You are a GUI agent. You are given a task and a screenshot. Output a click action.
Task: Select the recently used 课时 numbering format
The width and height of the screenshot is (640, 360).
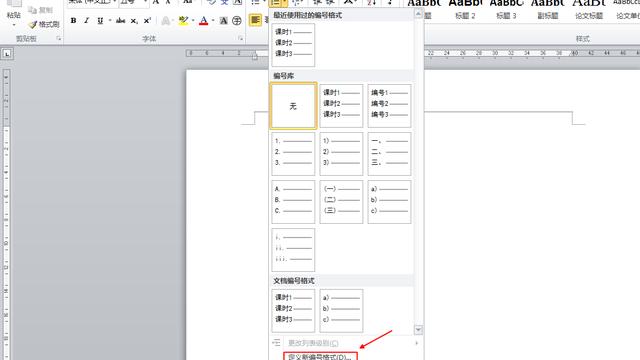point(293,45)
